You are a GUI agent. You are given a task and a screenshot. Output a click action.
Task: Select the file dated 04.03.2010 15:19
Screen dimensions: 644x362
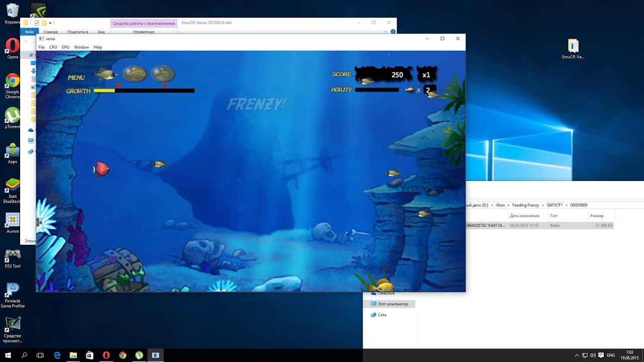pos(539,226)
